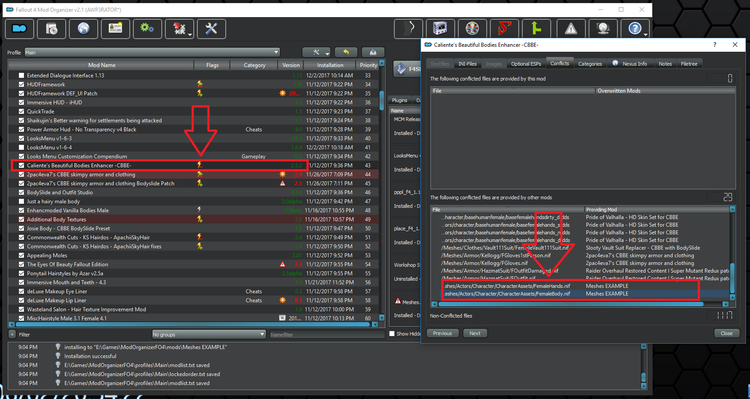Click the globe webcam-style toolbar icon
Viewport: 750px width, 399px height.
click(603, 29)
